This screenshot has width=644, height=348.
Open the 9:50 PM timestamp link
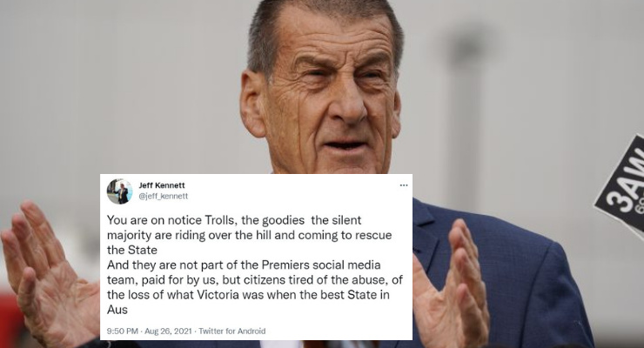(x=123, y=331)
